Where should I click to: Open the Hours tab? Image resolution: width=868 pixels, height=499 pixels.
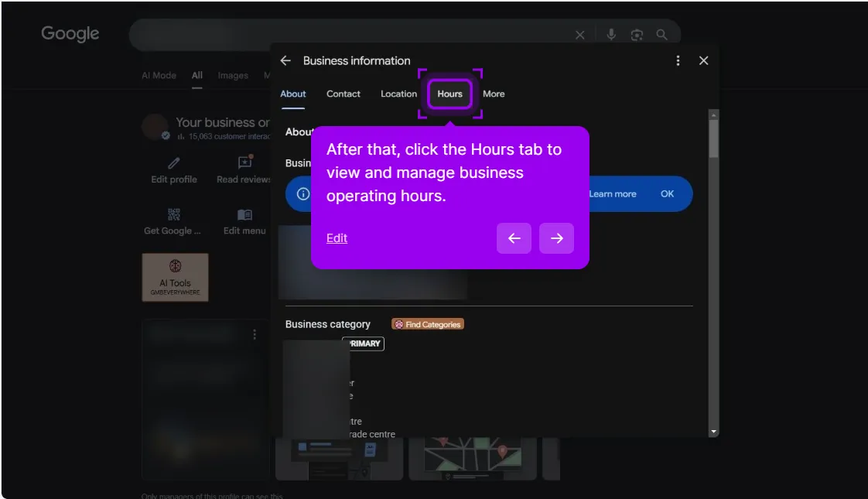[449, 94]
